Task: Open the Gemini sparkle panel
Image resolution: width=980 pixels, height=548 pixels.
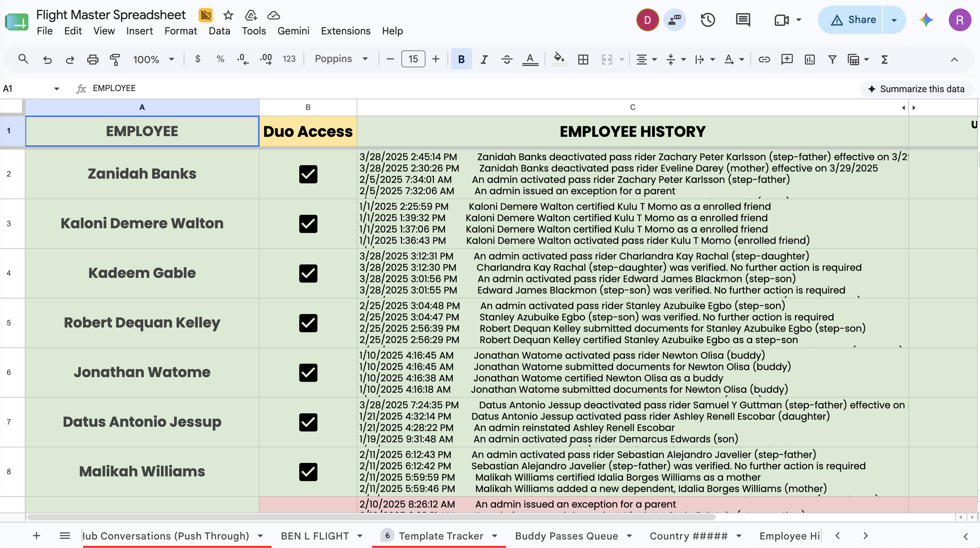Action: click(926, 20)
